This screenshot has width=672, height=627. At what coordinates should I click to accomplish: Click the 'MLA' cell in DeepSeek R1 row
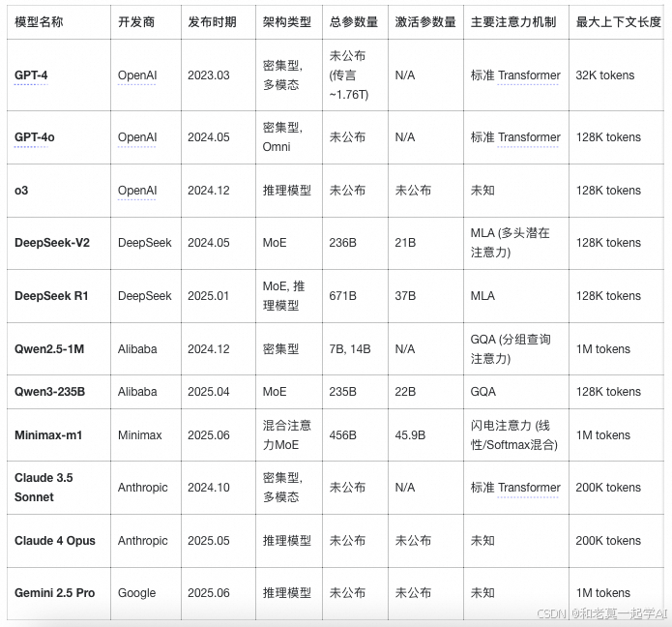pyautogui.click(x=516, y=296)
